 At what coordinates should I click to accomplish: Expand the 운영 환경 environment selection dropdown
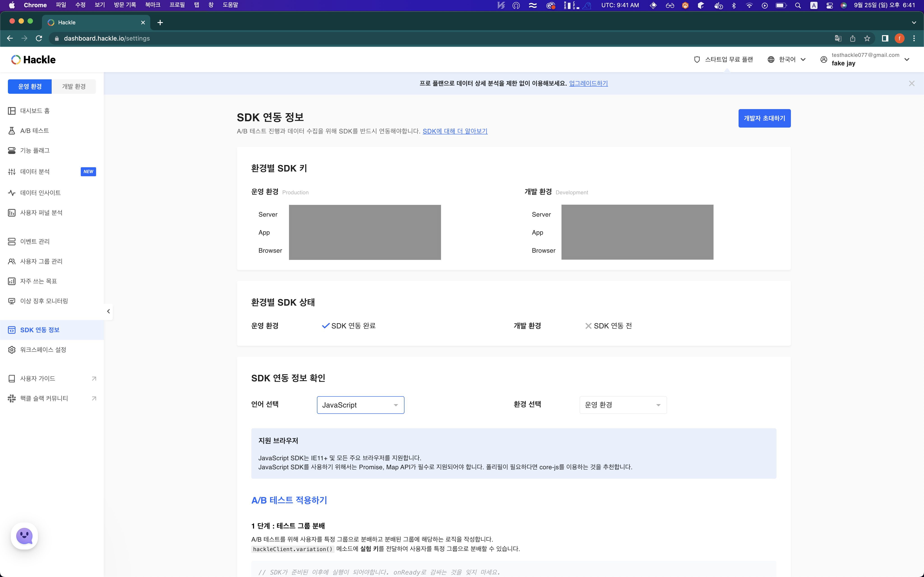[623, 405]
